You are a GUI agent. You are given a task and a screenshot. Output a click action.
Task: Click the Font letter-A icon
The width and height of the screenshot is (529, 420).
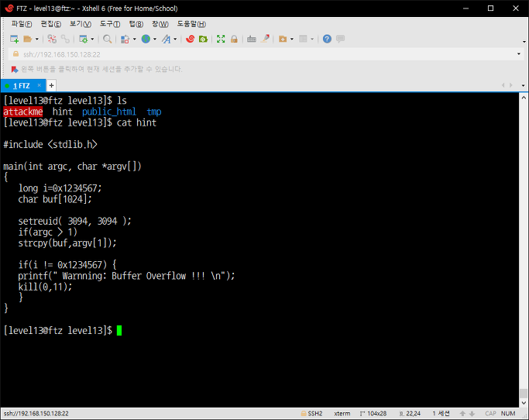166,40
